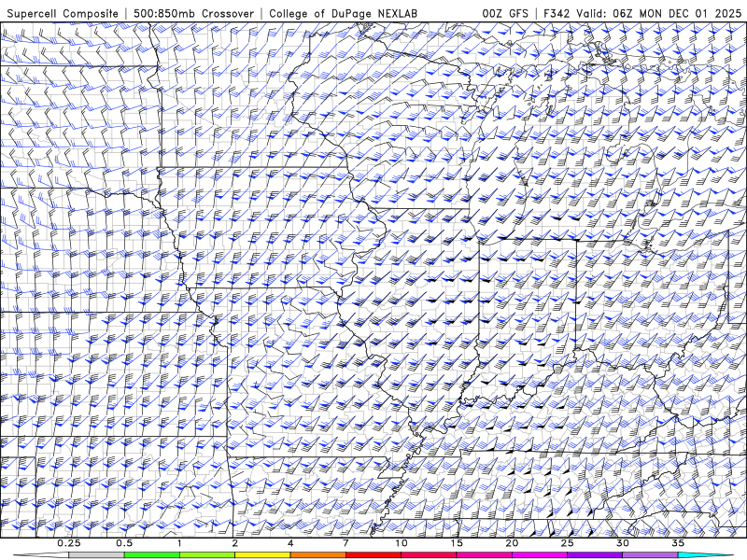The width and height of the screenshot is (747, 560).
Task: Click the 15 color scale label
Action: [x=457, y=543]
